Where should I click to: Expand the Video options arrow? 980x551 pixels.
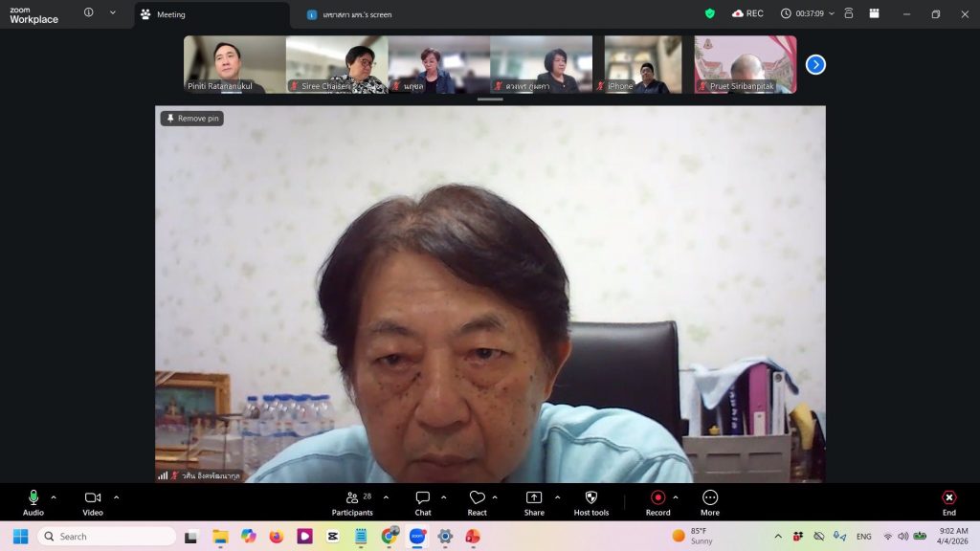[x=117, y=497]
